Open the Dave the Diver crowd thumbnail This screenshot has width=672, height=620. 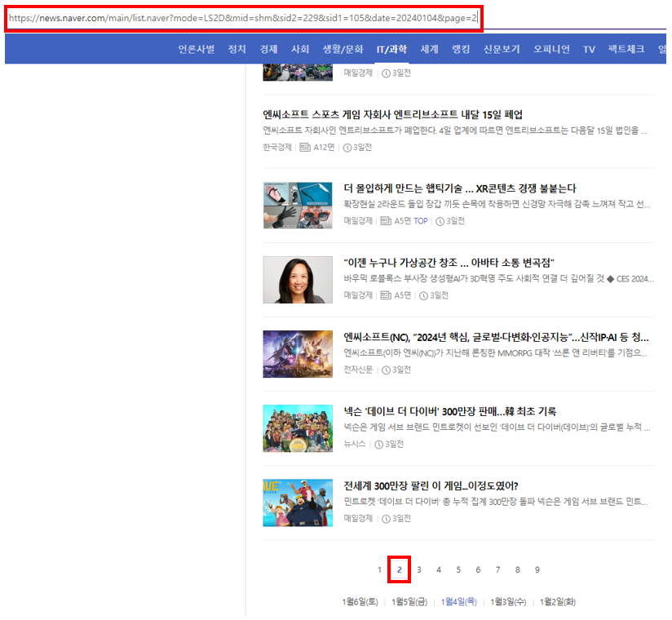[298, 428]
